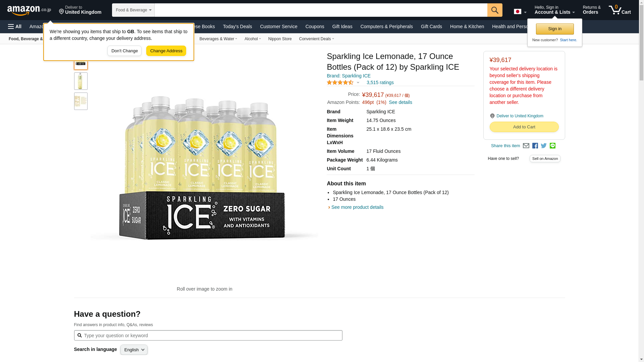The height and width of the screenshot is (362, 644).
Task: Click the search magnifier button
Action: tap(495, 10)
